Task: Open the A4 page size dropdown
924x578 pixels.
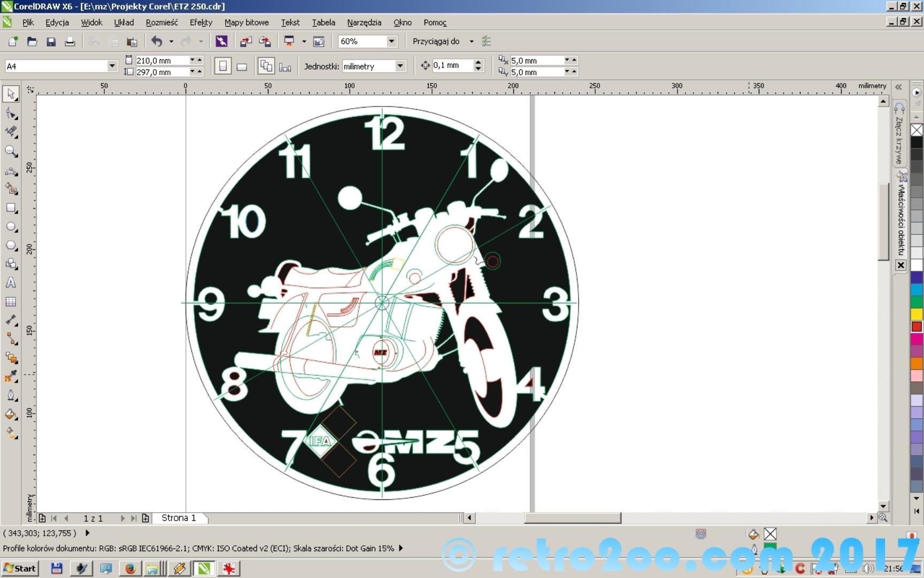Action: [x=112, y=66]
